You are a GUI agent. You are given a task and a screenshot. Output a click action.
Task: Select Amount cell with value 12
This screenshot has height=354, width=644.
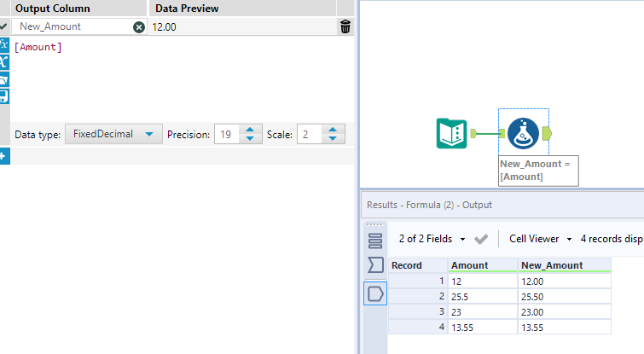pos(482,281)
